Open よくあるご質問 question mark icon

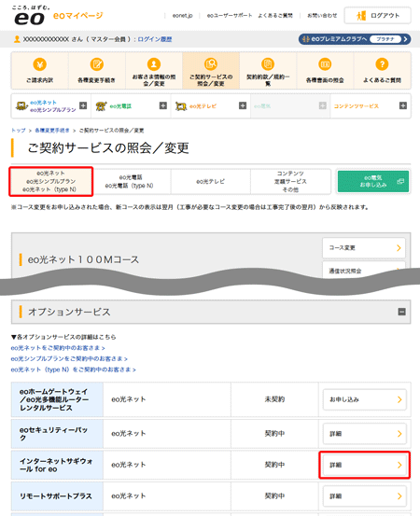tap(382, 64)
